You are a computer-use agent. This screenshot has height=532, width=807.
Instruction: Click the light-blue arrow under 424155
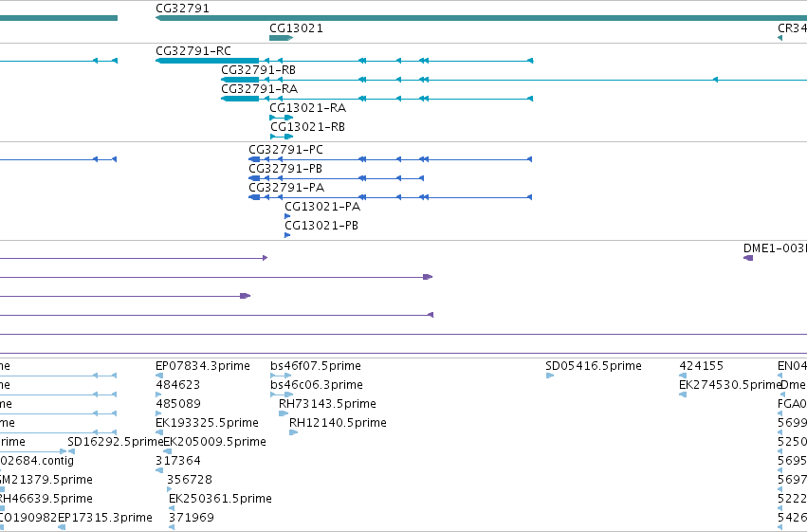[683, 376]
